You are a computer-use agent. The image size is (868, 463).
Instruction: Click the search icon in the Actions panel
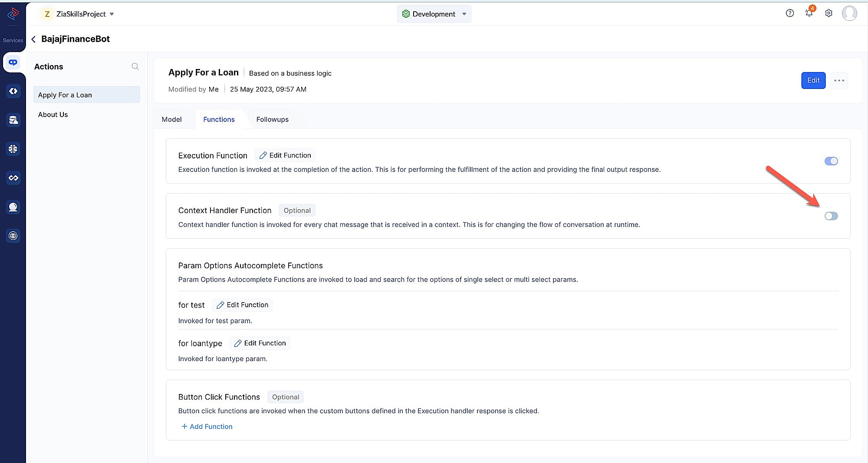(x=135, y=66)
